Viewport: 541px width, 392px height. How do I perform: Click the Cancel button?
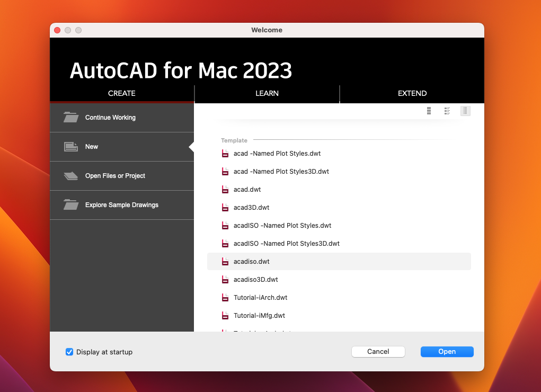pyautogui.click(x=378, y=351)
